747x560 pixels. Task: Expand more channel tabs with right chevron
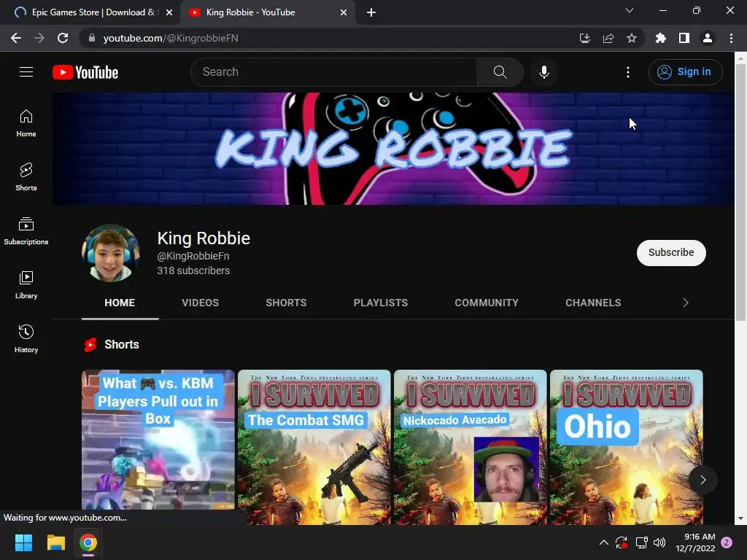coord(685,303)
